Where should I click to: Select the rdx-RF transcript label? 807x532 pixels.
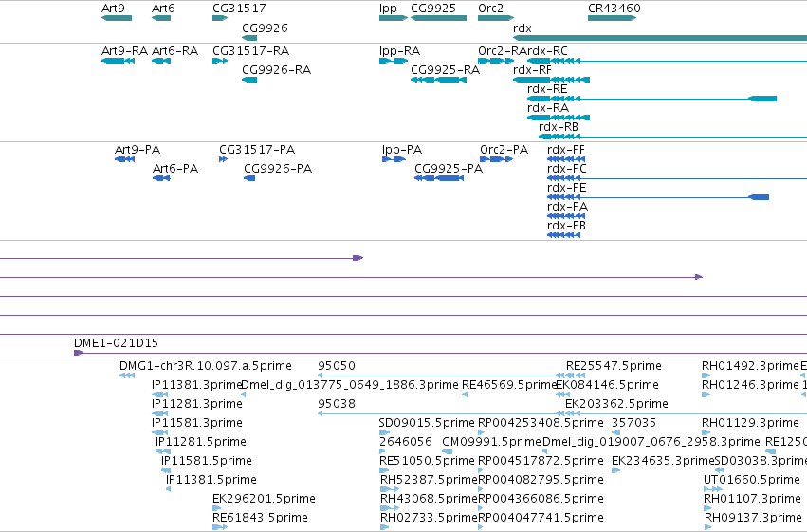[532, 70]
